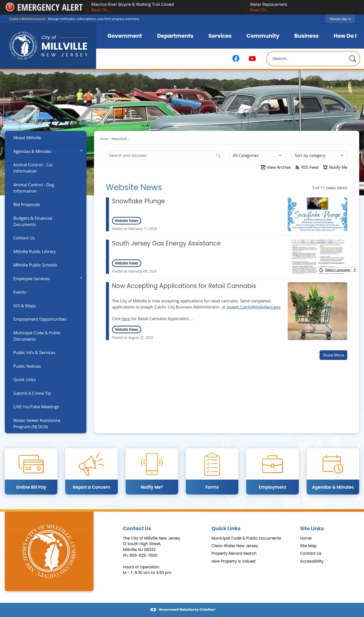Screen dimensions: 364x617
Task: Open Clean Water New Jersey footer link
Action: pos(235,546)
